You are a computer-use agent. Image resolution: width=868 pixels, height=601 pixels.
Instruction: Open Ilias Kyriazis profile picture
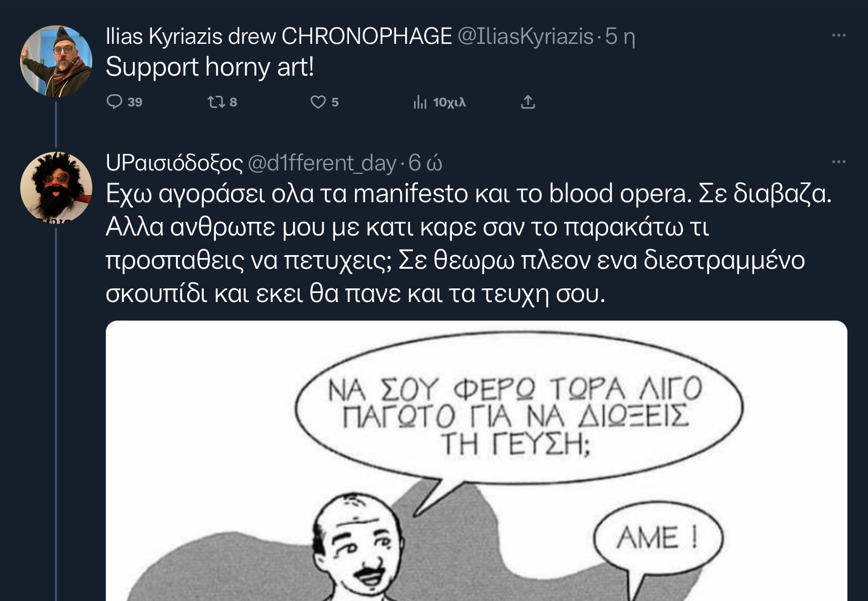(56, 61)
